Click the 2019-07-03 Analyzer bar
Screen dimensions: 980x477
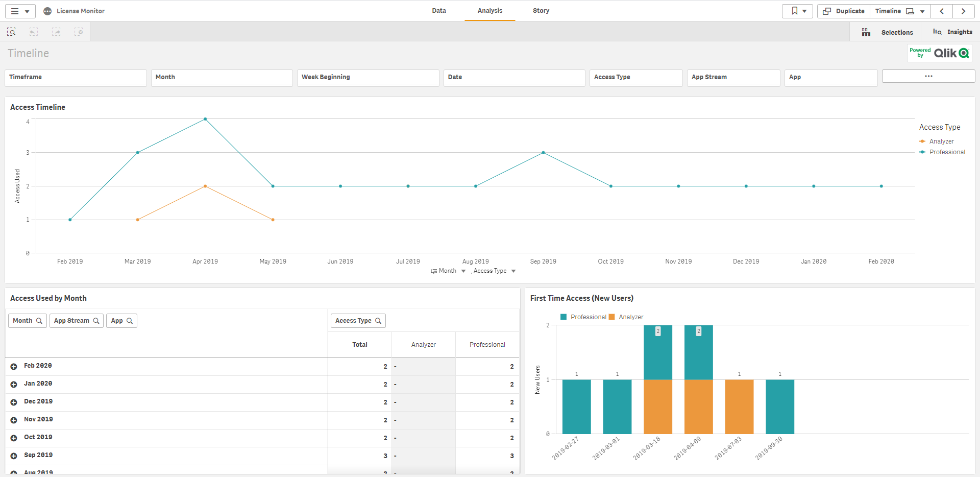coord(739,407)
